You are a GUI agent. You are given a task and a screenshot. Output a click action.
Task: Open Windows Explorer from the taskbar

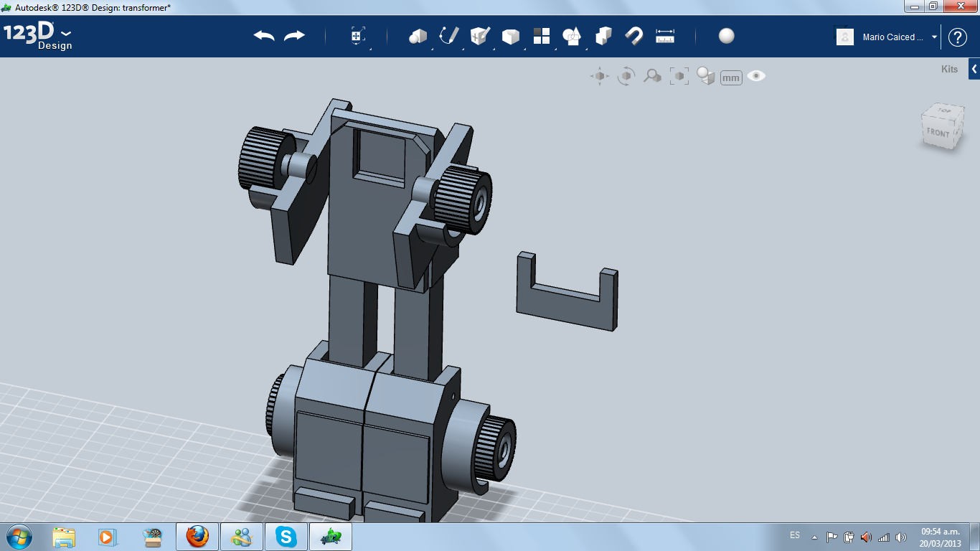tap(64, 537)
